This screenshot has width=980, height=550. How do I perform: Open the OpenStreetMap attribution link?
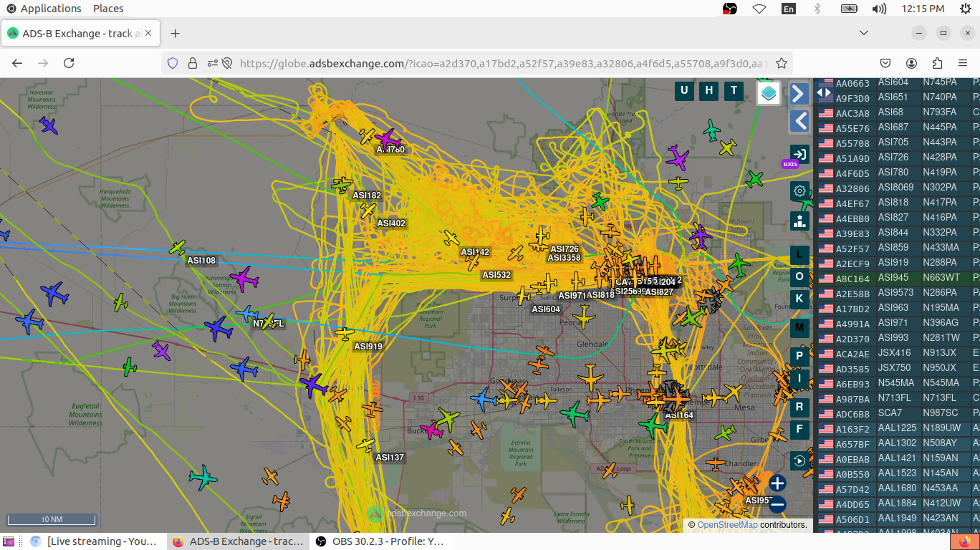(x=727, y=525)
